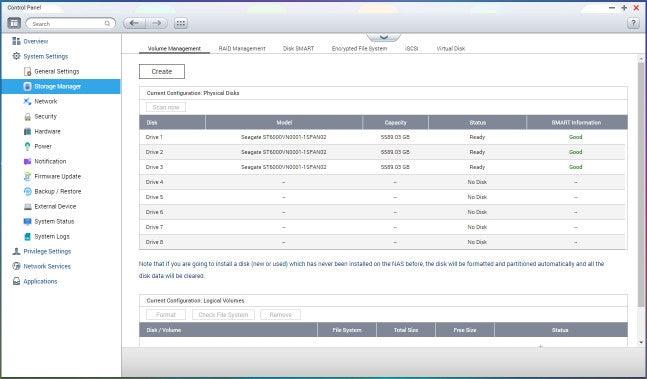This screenshot has width=647, height=379.
Task: Click the General Settings icon
Action: tap(28, 71)
